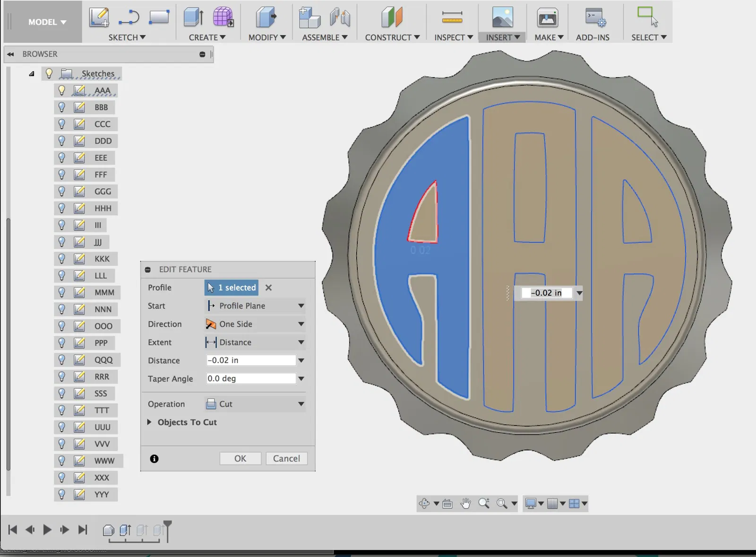Click the Create Form sculpt icon
756x557 pixels.
point(223,17)
